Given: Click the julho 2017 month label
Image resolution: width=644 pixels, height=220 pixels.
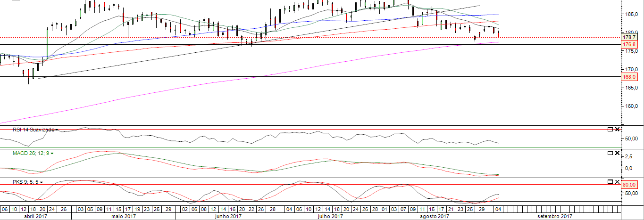Looking at the screenshot, I should tap(330, 216).
